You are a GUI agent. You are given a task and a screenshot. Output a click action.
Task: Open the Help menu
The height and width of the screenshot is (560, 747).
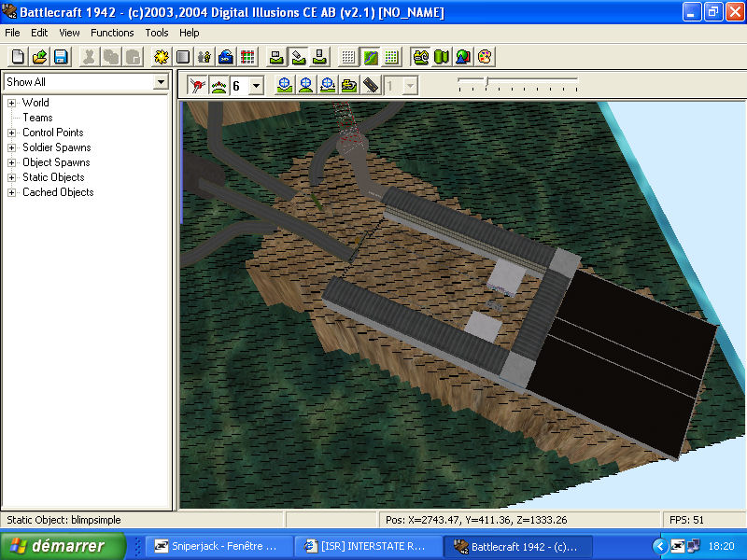(x=190, y=33)
